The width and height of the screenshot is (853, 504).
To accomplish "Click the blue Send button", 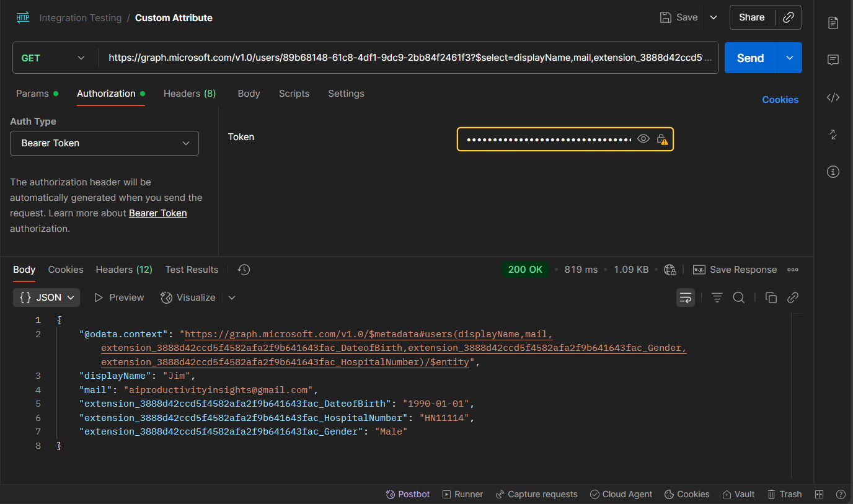I will (750, 58).
